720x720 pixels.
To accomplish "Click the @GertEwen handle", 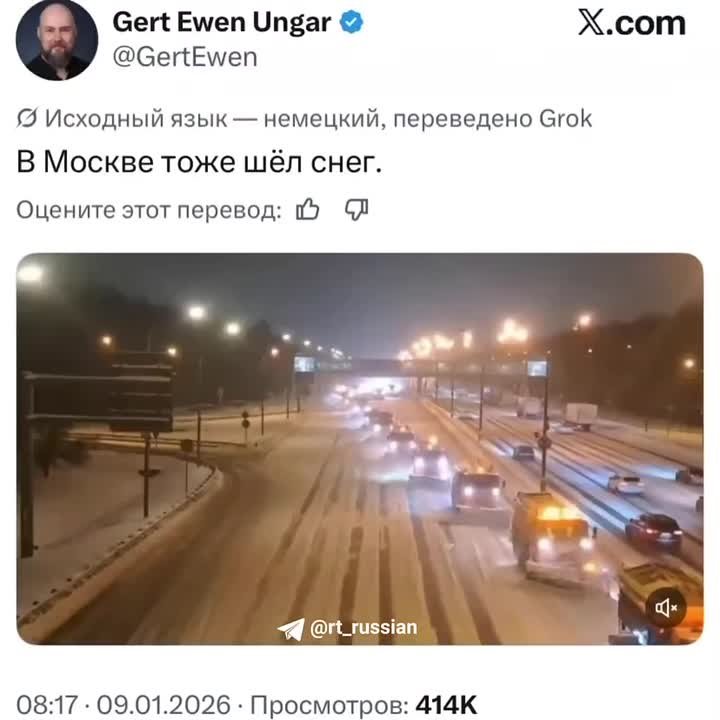I will tap(185, 58).
